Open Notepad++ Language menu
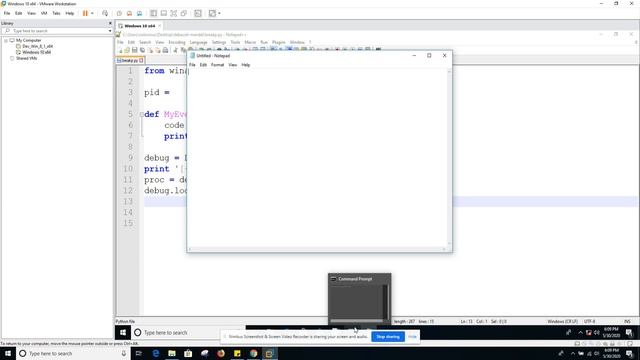Screen dimensions: 640x360 [x=199, y=42]
